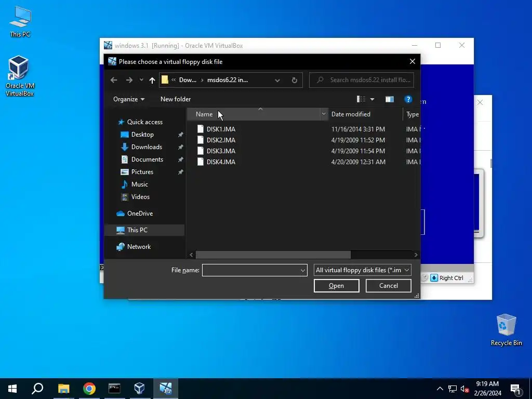Open the dialog Help icon

(x=408, y=99)
